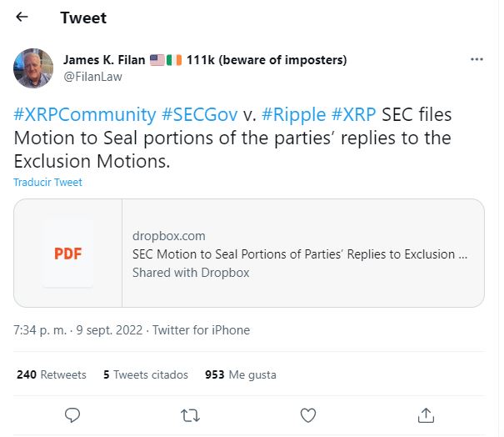Viewport: 504px width, 437px height.
Task: Click Traducir Tweet translation link
Action: point(47,182)
